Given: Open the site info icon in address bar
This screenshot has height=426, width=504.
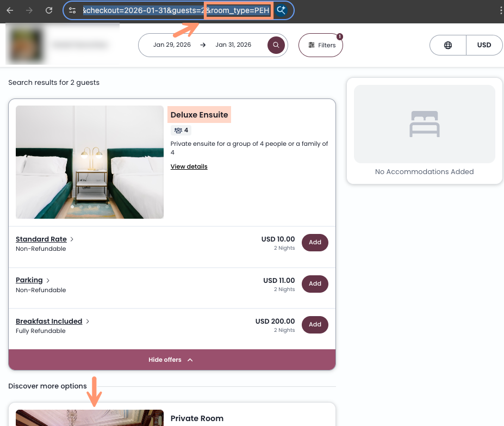Looking at the screenshot, I should tap(72, 10).
